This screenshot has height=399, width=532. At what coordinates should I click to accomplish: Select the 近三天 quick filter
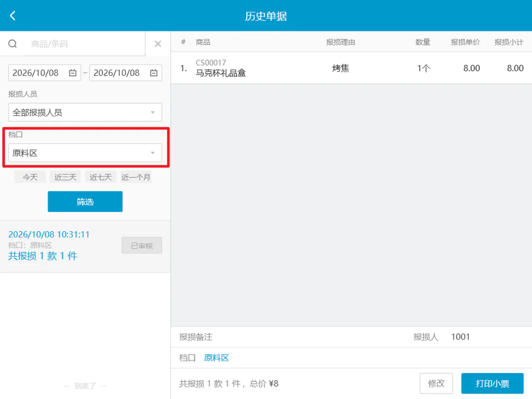tap(65, 177)
